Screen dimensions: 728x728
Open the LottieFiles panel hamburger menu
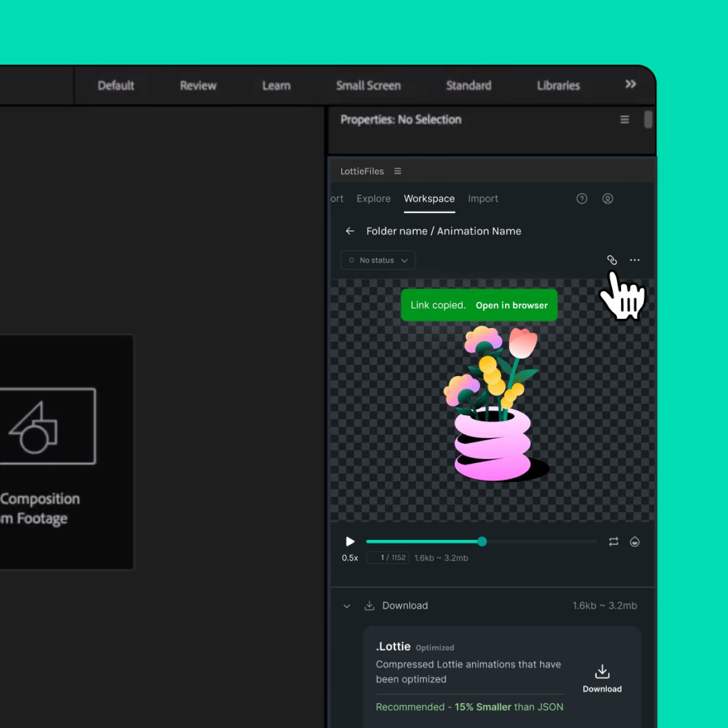point(397,171)
